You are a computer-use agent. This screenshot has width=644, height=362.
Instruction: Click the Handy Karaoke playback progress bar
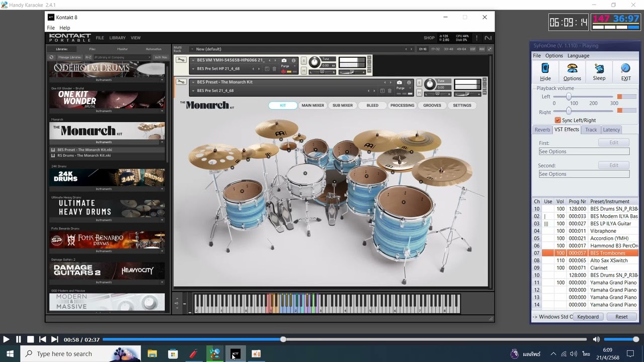(x=346, y=339)
